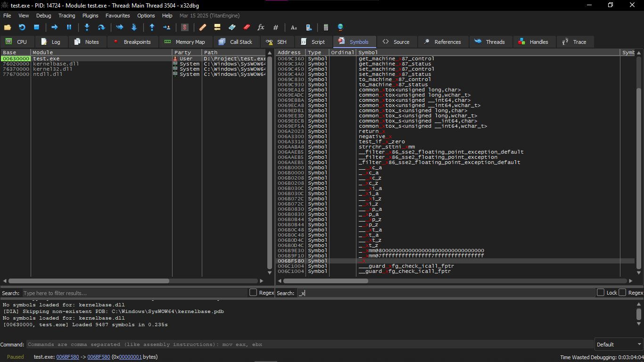This screenshot has height=362, width=644.
Task: Click the Scylla 'S' toolbar icon
Action: [185, 27]
